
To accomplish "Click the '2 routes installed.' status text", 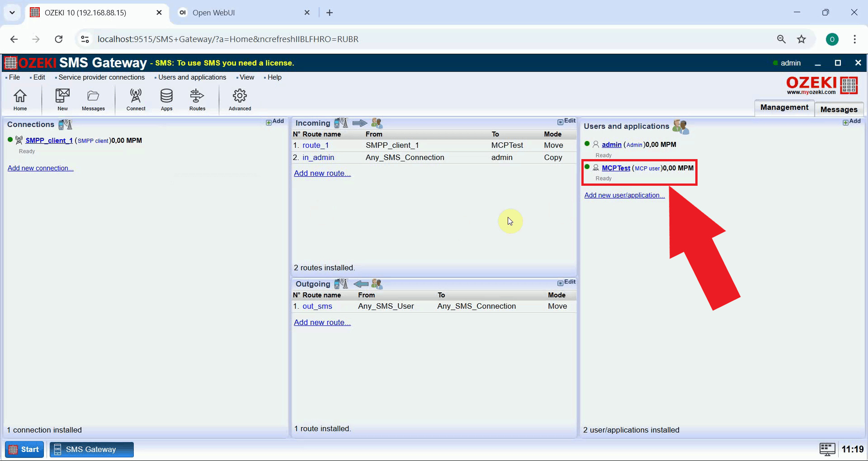I will coord(324,268).
